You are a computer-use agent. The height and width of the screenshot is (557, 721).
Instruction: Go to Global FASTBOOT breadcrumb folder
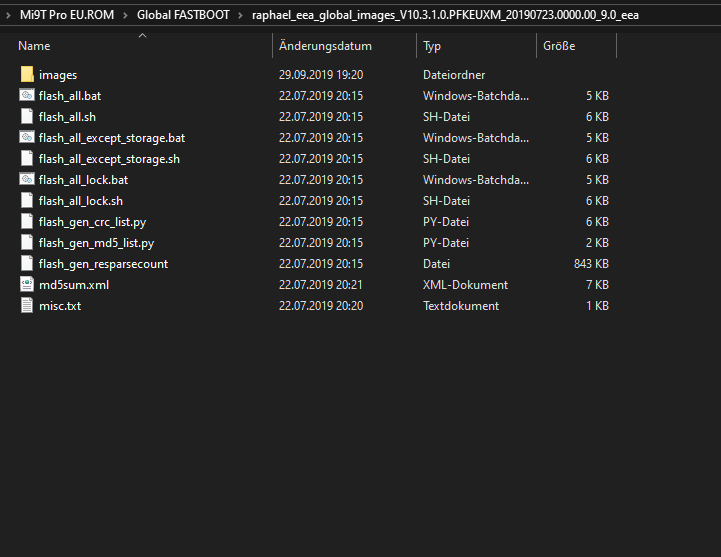pyautogui.click(x=183, y=15)
